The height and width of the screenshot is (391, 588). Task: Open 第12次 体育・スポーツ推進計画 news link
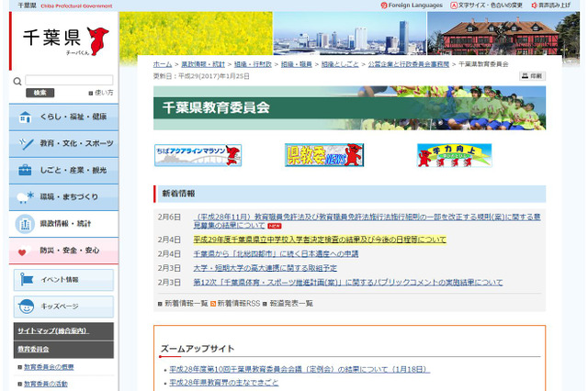pos(348,283)
